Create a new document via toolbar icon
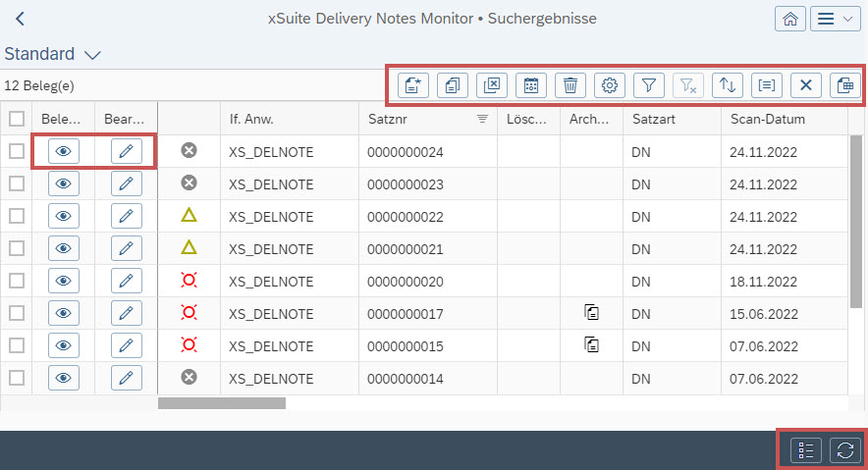868x470 pixels. pos(413,85)
